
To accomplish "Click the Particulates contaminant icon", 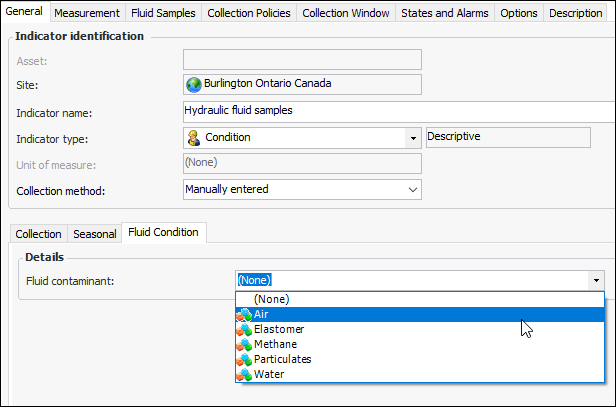I will coord(245,359).
